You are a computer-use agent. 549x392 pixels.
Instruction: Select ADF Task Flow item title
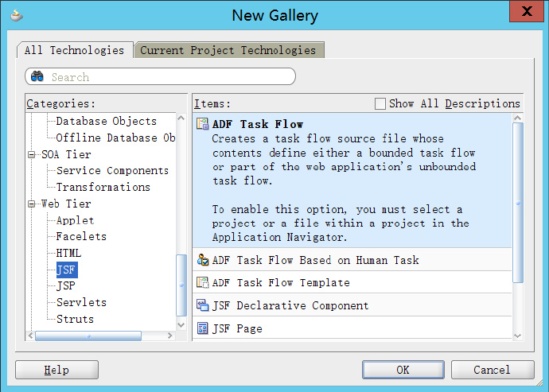[258, 124]
